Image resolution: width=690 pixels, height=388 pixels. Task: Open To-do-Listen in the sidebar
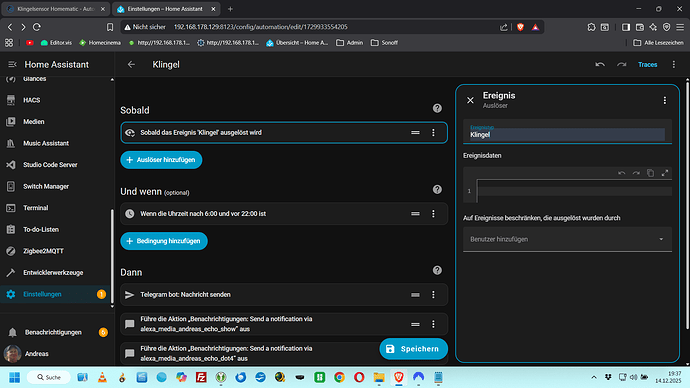point(57,230)
